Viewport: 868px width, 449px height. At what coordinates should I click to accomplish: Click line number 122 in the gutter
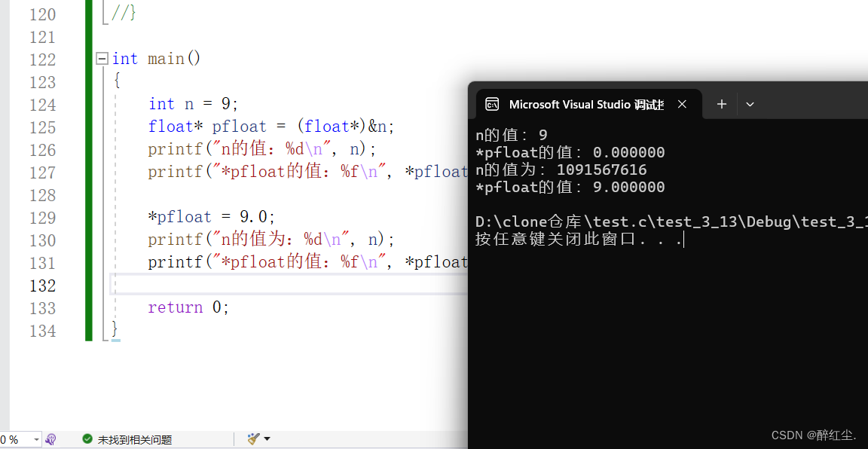coord(42,60)
